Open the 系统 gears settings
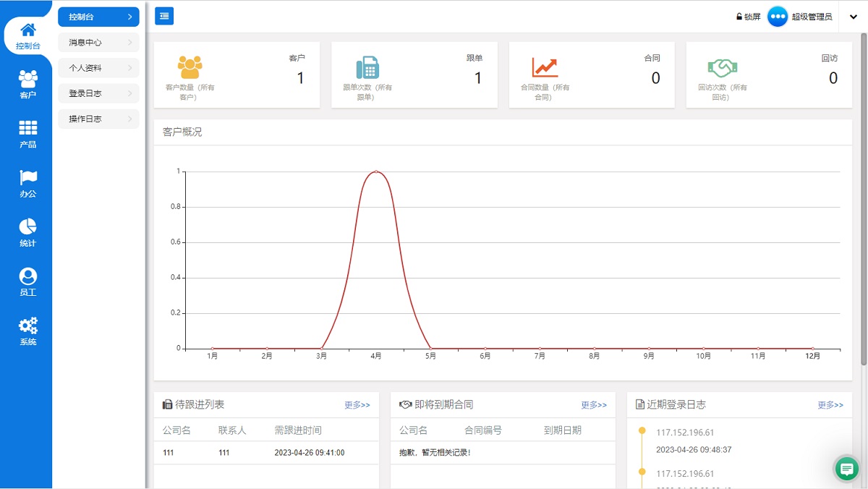The image size is (868, 489). [x=27, y=331]
